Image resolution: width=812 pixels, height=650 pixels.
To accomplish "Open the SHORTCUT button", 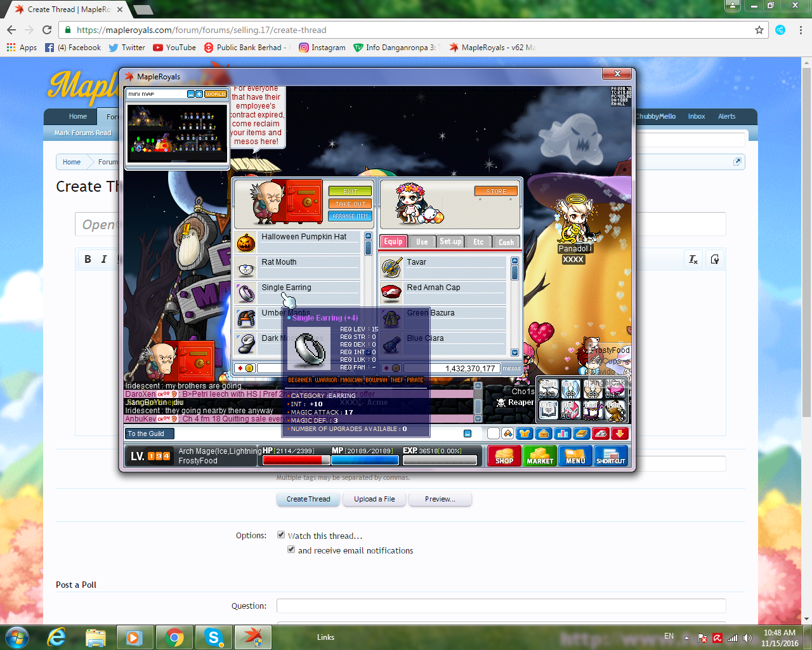I will point(611,456).
